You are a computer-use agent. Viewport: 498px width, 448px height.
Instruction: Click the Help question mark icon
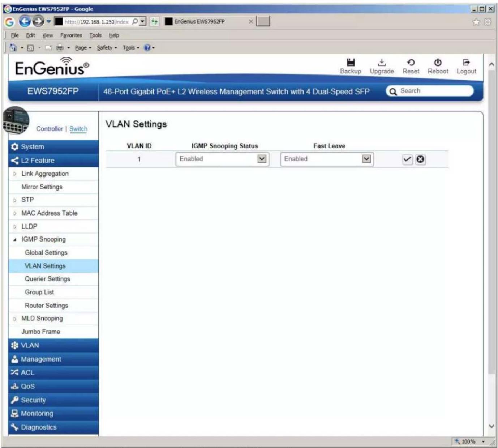(x=147, y=48)
